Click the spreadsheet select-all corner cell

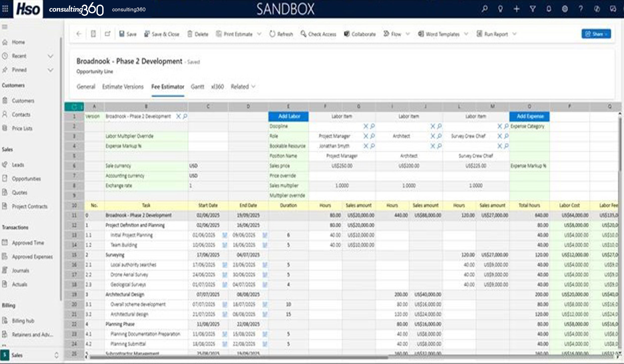[74, 107]
